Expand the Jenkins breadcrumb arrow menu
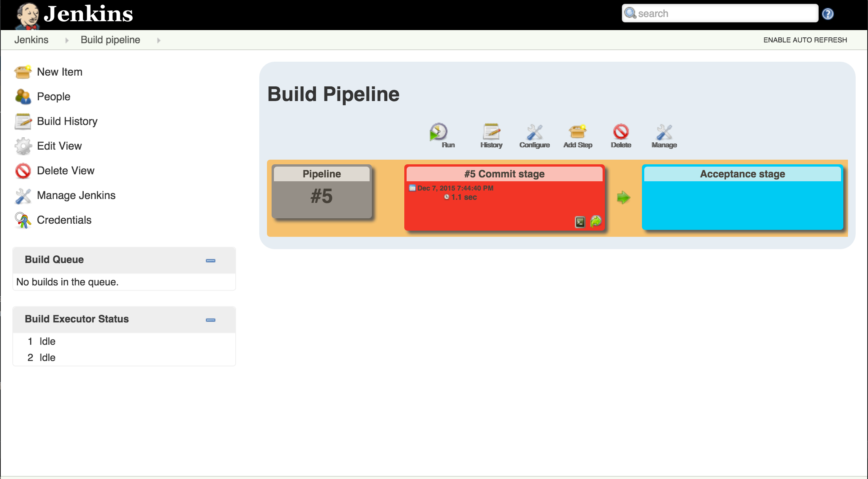The image size is (868, 479). 67,40
